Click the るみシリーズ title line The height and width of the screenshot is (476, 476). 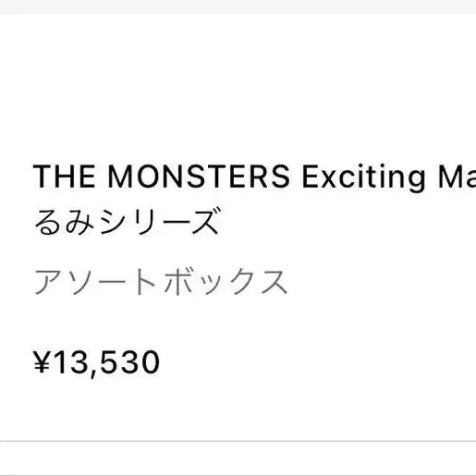127,222
